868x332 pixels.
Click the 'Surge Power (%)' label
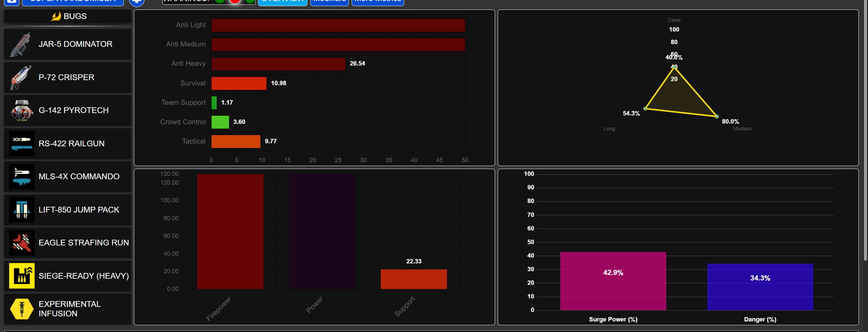(613, 319)
